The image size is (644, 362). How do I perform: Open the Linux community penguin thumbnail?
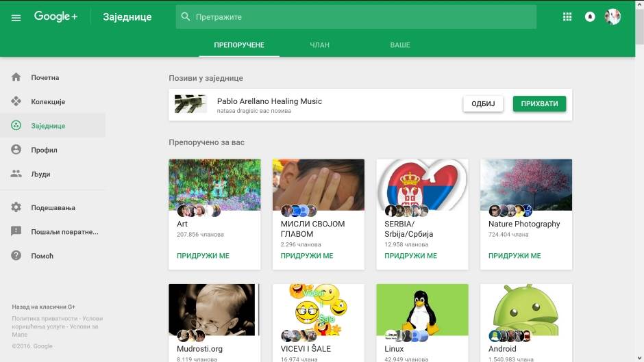point(422,309)
